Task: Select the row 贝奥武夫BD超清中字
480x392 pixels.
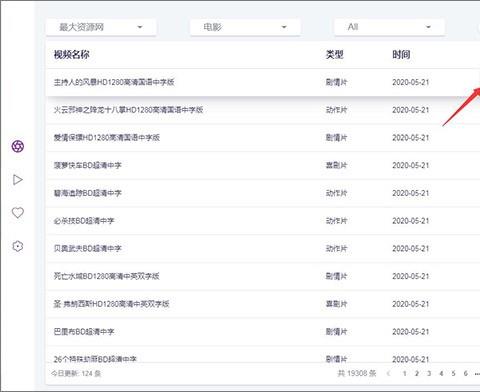Action: tap(263, 248)
